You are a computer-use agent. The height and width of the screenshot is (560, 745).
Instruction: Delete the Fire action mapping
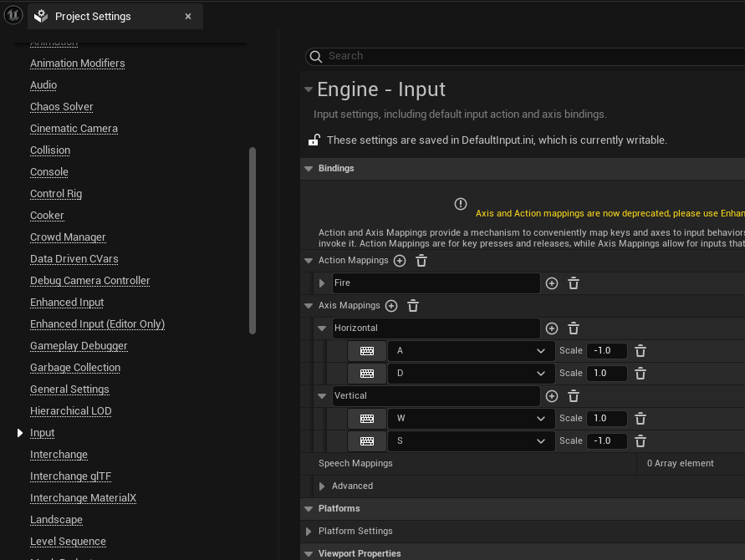574,283
